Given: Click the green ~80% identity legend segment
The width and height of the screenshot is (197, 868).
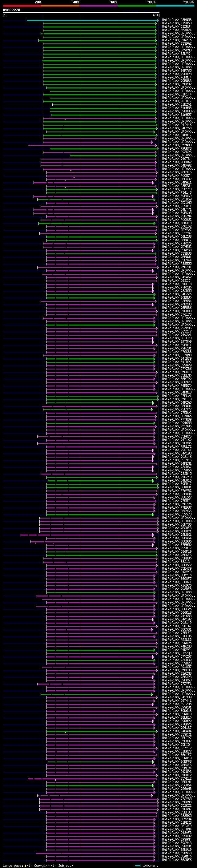Looking at the screenshot, I should (136, 6).
